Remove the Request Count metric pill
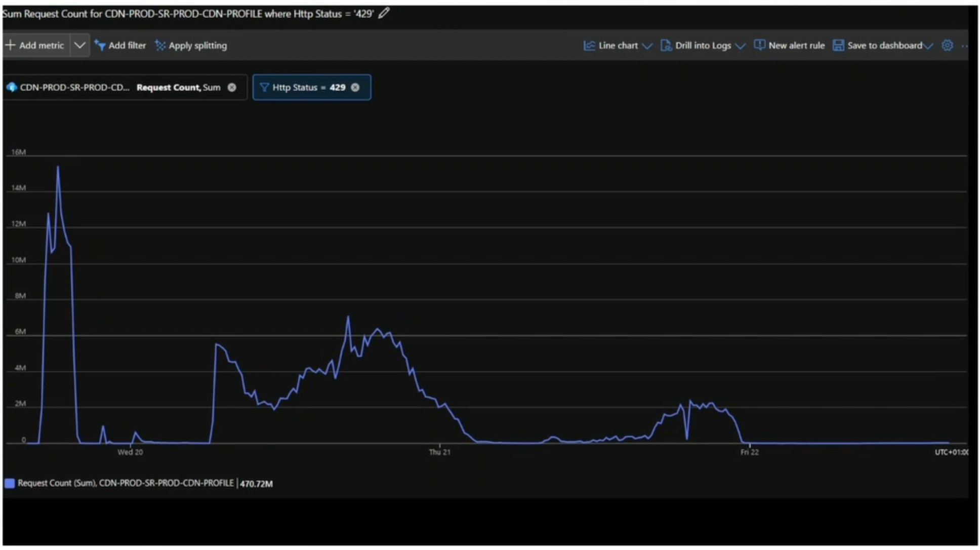The image size is (980, 550). click(232, 87)
